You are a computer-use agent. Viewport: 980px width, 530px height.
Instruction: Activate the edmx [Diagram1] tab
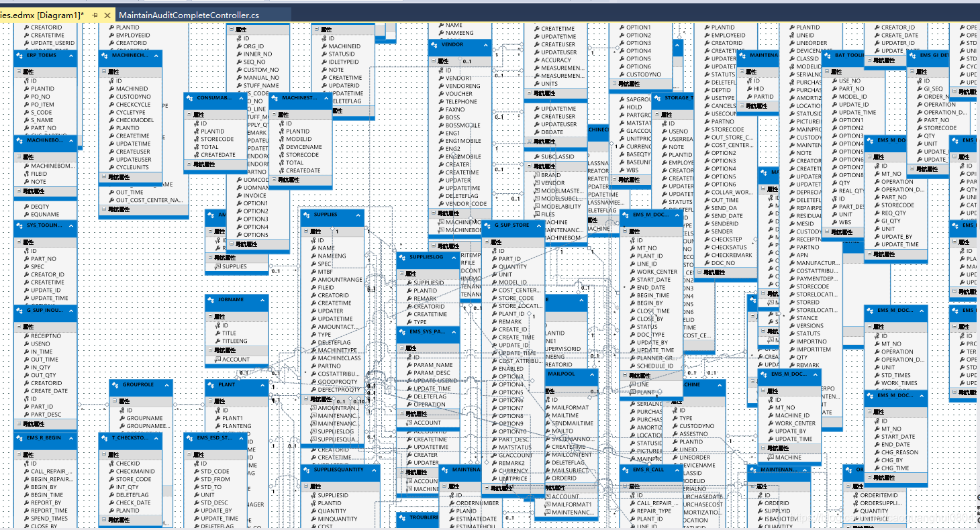(x=42, y=14)
